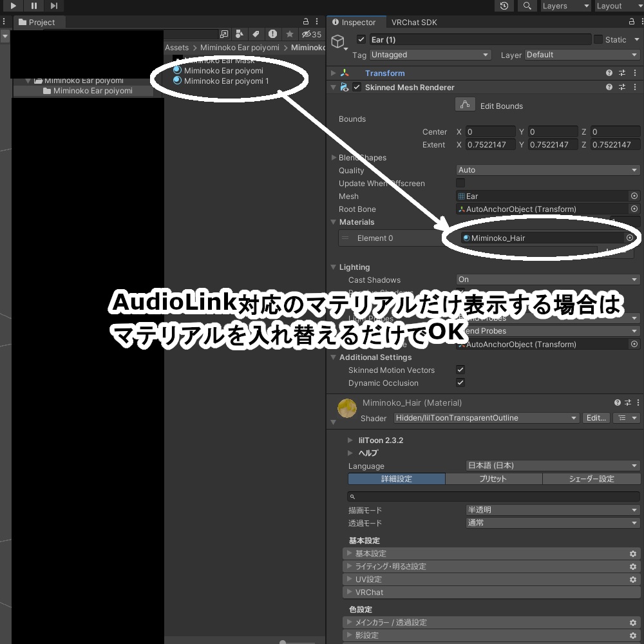
Task: Open the Layers dropdown
Action: coord(565,6)
